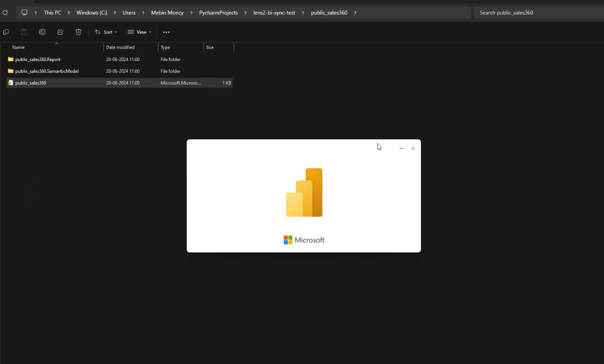This screenshot has height=364, width=604.
Task: Click the 1 KB size cell
Action: tap(227, 83)
